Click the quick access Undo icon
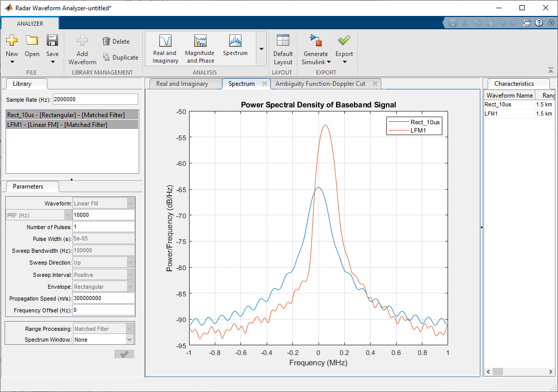558x392 pixels. click(x=502, y=23)
